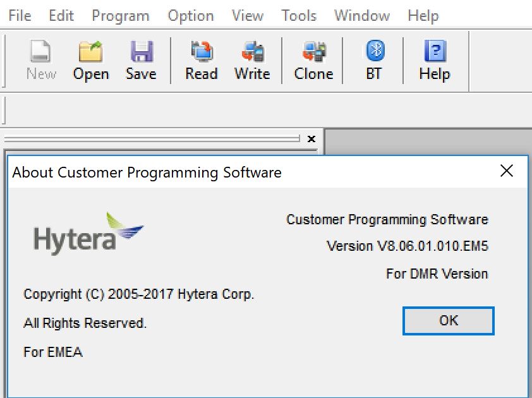
Task: Close the About Customer Programming Software dialog
Action: (506, 171)
